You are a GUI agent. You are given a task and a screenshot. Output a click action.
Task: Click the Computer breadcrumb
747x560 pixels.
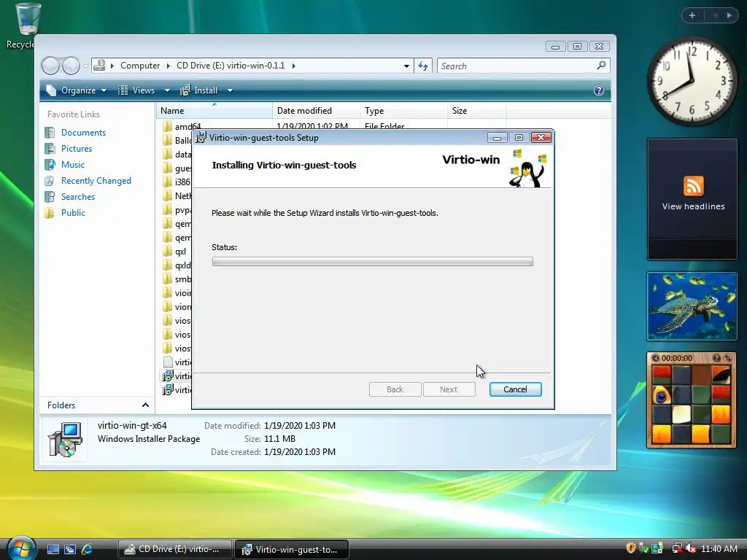(140, 66)
